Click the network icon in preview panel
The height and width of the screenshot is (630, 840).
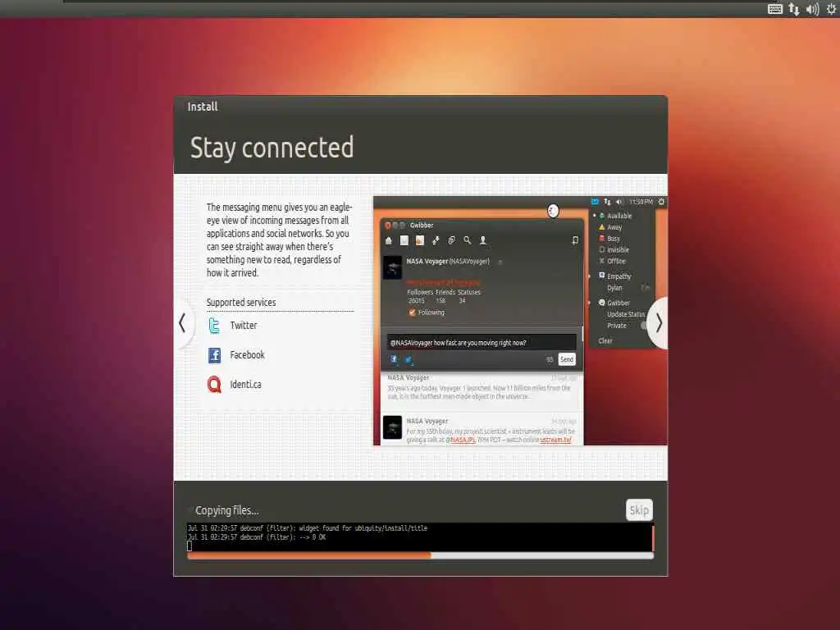coord(607,202)
